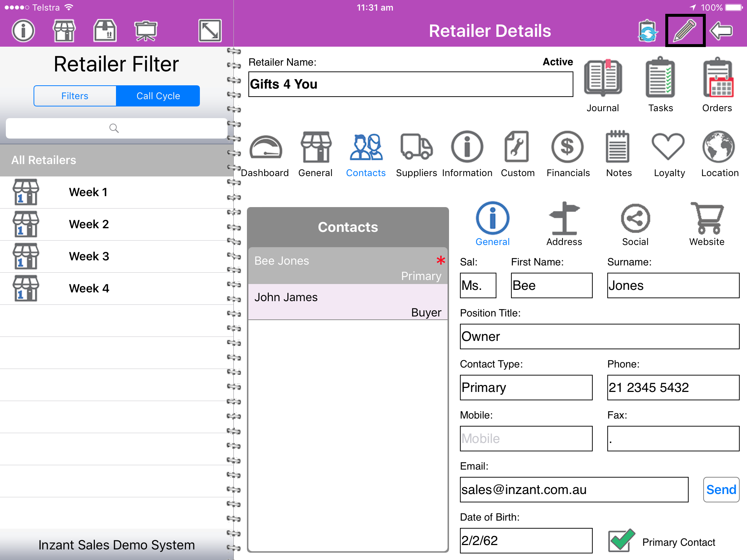Switch to the Filters segment
The width and height of the screenshot is (747, 560).
[75, 96]
